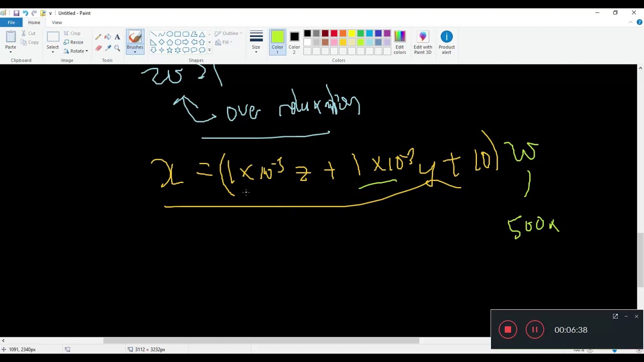This screenshot has width=644, height=362.
Task: Expand the Rotate dropdown
Action: tap(87, 51)
